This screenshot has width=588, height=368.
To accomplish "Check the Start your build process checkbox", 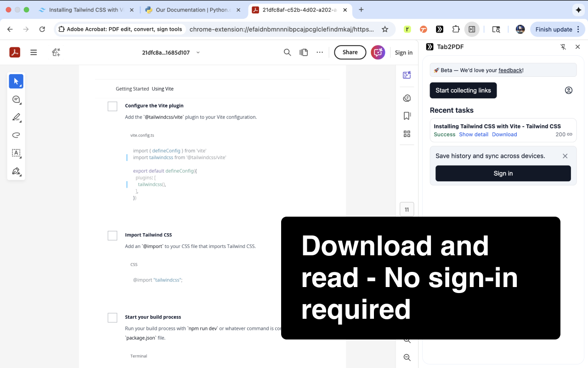I will click(112, 317).
